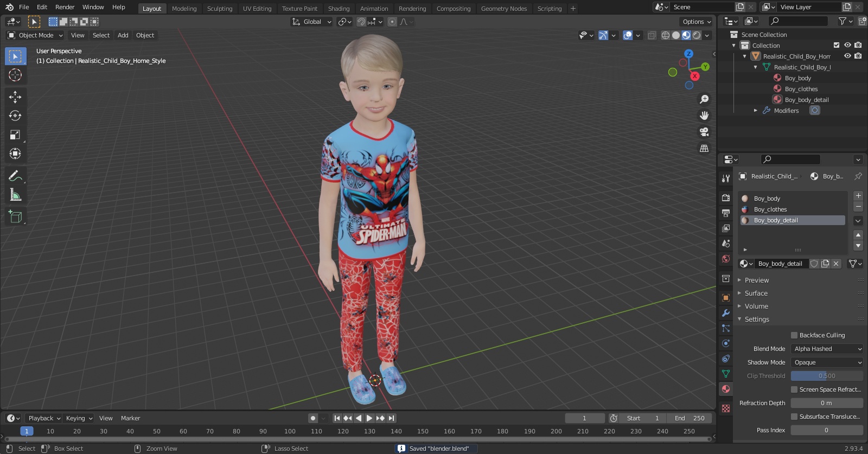
Task: Toggle X-Ray in viewport header
Action: pyautogui.click(x=652, y=35)
